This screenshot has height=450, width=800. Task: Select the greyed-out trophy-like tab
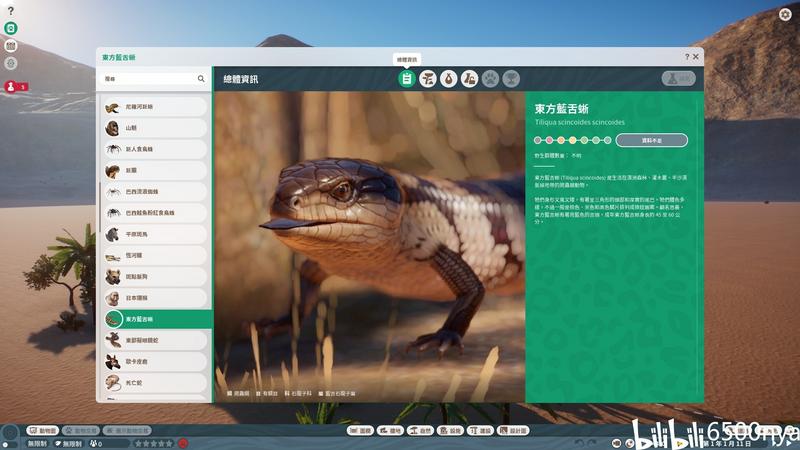(x=511, y=79)
